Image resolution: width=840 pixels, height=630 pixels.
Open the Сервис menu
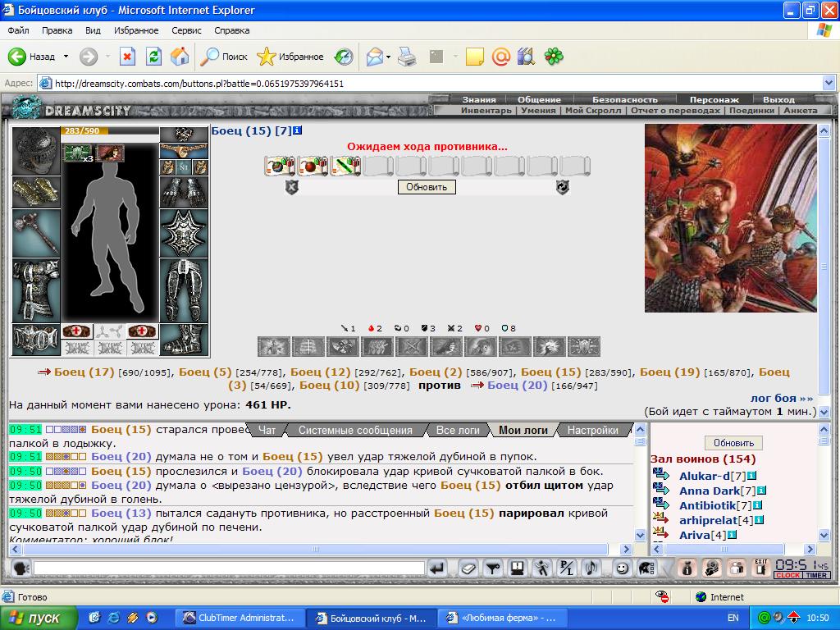tap(186, 30)
